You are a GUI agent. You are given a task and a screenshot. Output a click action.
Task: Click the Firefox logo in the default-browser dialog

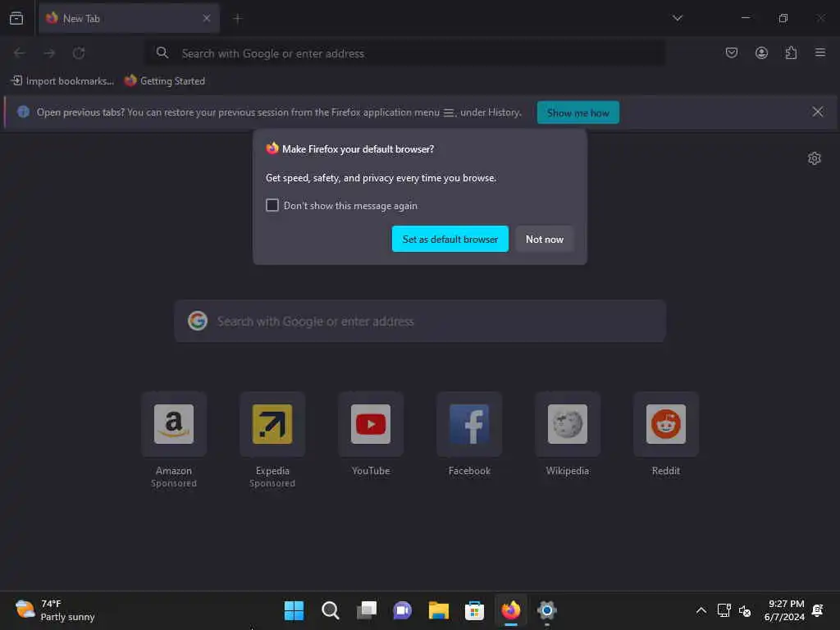(x=272, y=148)
